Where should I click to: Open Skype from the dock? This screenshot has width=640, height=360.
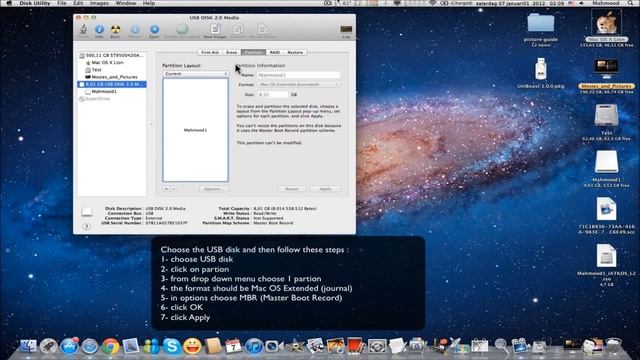(x=172, y=346)
